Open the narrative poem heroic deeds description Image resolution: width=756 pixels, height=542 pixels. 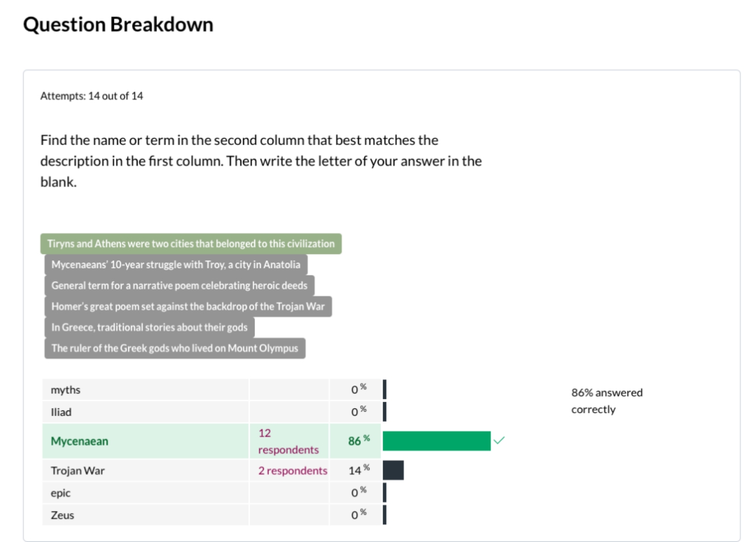tap(179, 286)
